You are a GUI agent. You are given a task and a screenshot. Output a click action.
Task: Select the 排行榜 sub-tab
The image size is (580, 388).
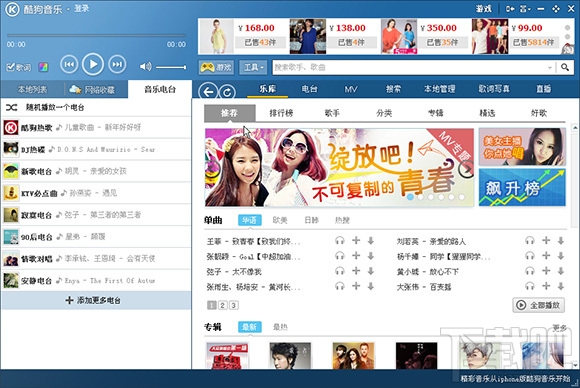[x=281, y=113]
